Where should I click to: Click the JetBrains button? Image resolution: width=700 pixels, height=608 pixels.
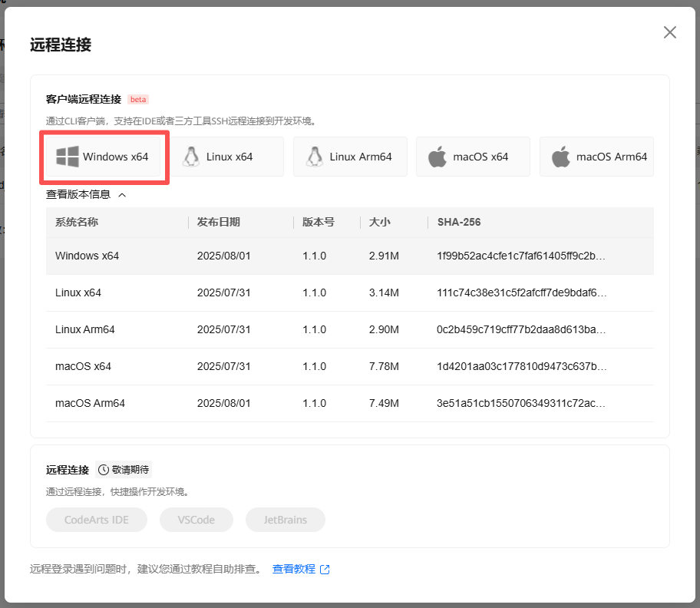coord(285,520)
